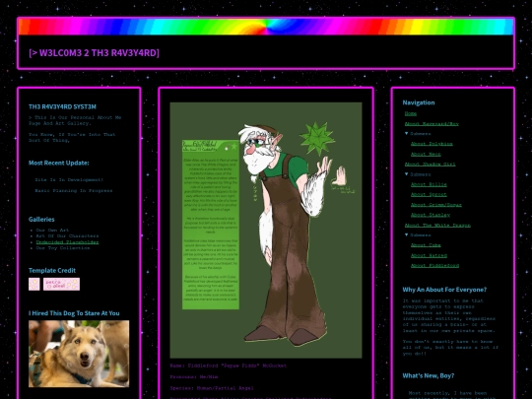532x399 pixels.
Task: Click the 'Site Is In Development!' update text
Action: click(x=69, y=180)
